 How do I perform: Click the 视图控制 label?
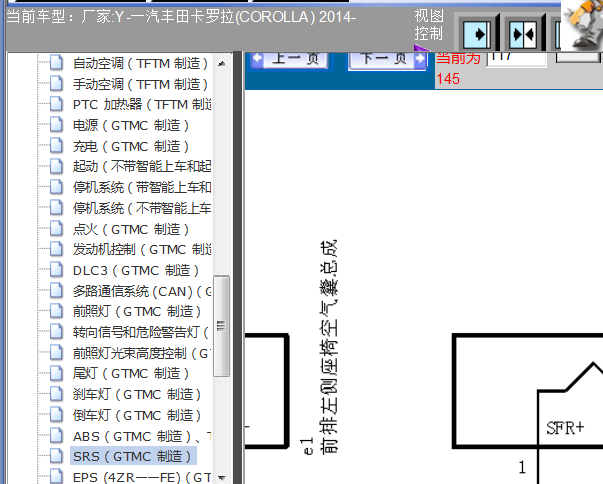click(429, 25)
